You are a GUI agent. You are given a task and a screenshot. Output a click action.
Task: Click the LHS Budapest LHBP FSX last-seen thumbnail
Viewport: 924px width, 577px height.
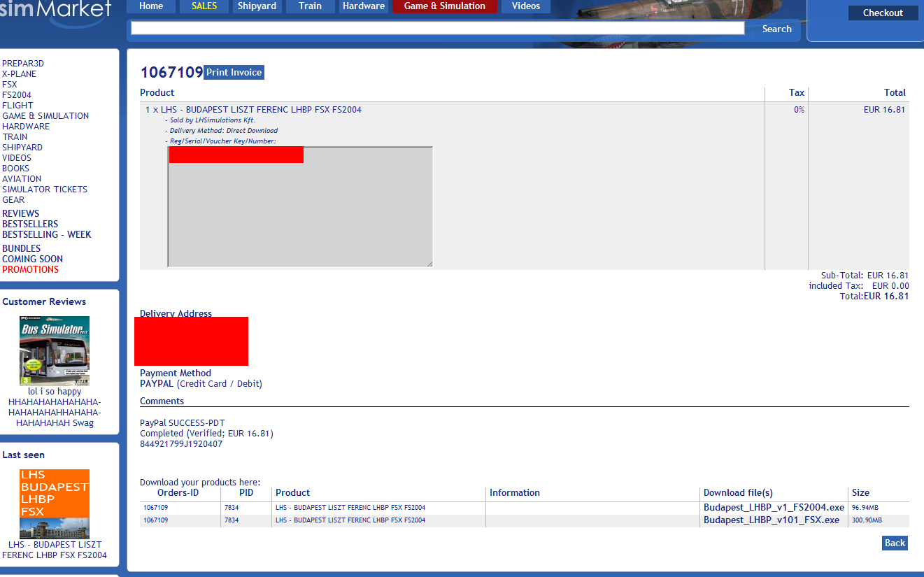[x=55, y=504]
